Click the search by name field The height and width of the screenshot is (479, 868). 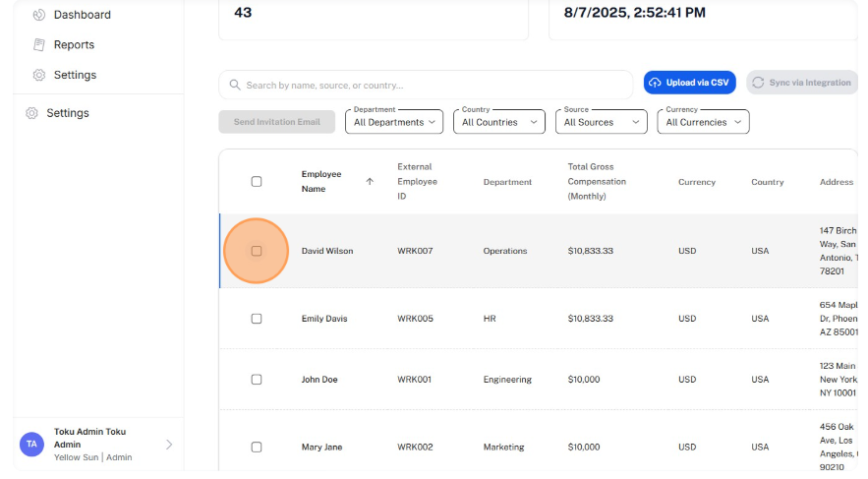point(426,85)
